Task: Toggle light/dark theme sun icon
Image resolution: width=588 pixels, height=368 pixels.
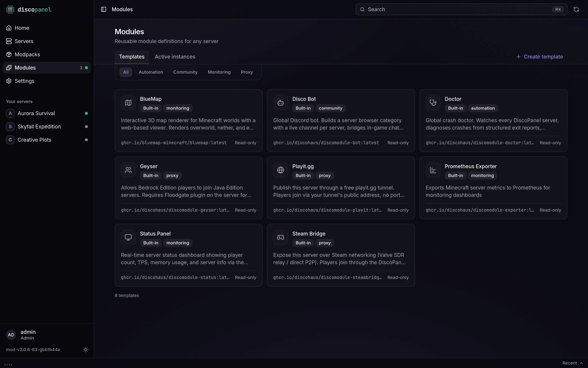Action: (x=85, y=349)
